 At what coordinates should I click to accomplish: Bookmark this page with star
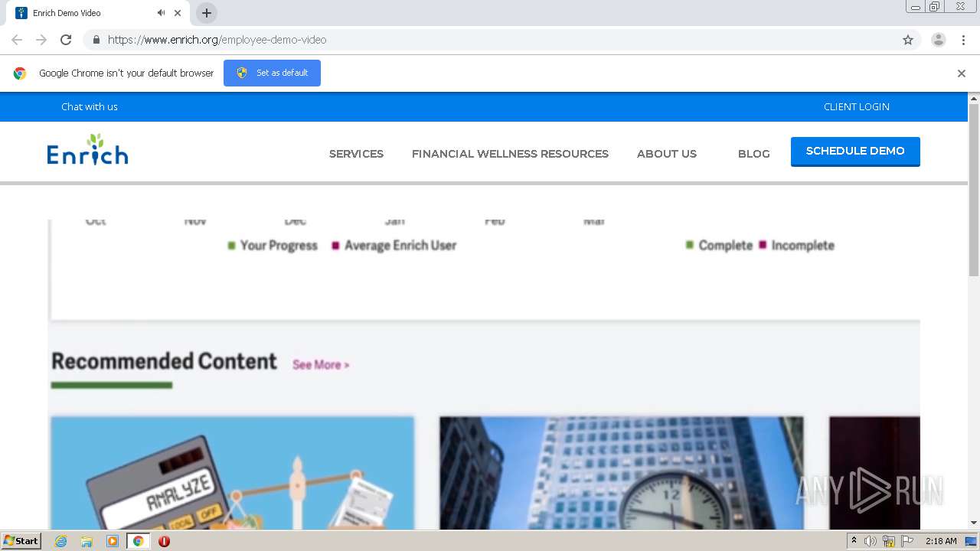pyautogui.click(x=908, y=40)
